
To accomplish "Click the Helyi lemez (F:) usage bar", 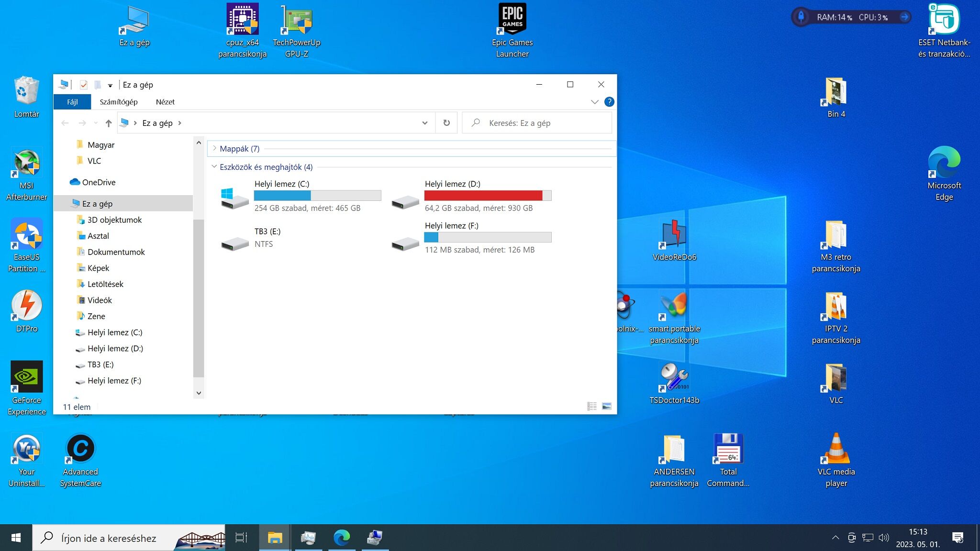I will pos(488,237).
